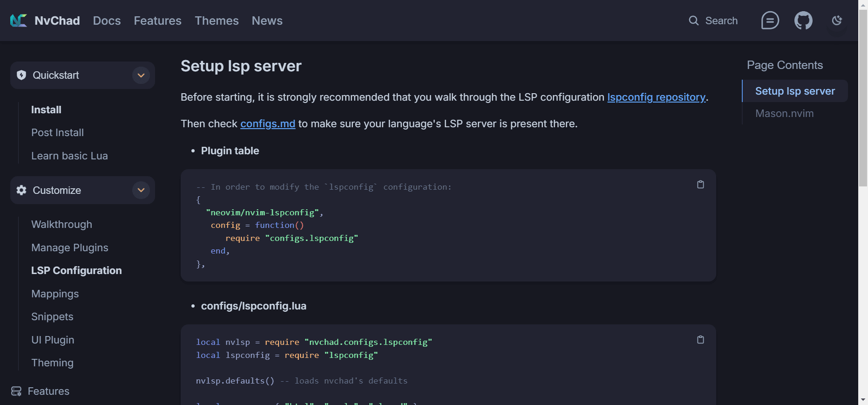The height and width of the screenshot is (405, 868).
Task: Click the "Setup lsp server" heading
Action: coord(241,66)
